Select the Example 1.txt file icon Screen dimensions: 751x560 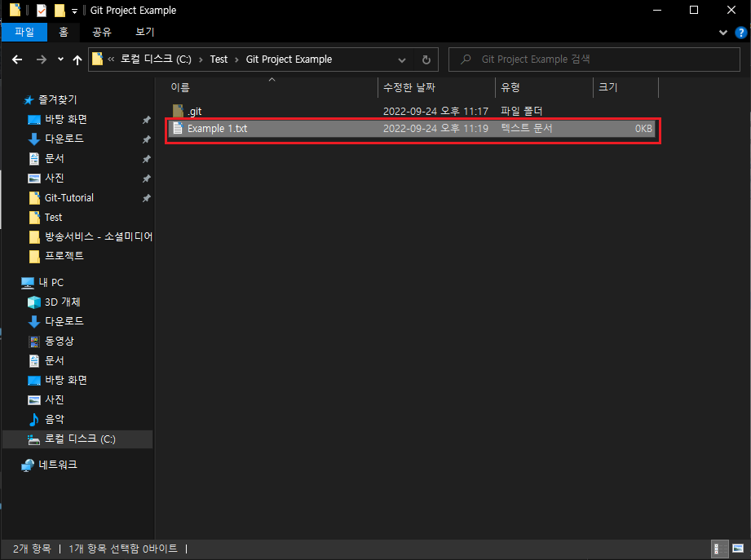[x=179, y=128]
